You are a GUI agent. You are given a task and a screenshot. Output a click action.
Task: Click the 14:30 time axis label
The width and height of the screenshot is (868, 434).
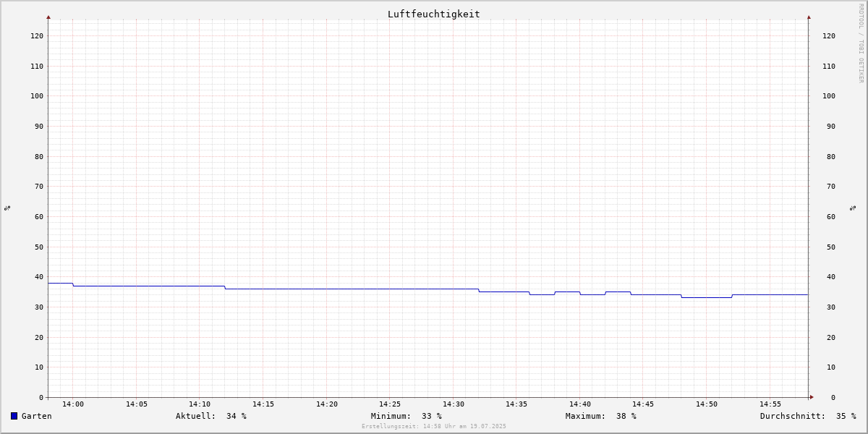tap(454, 404)
